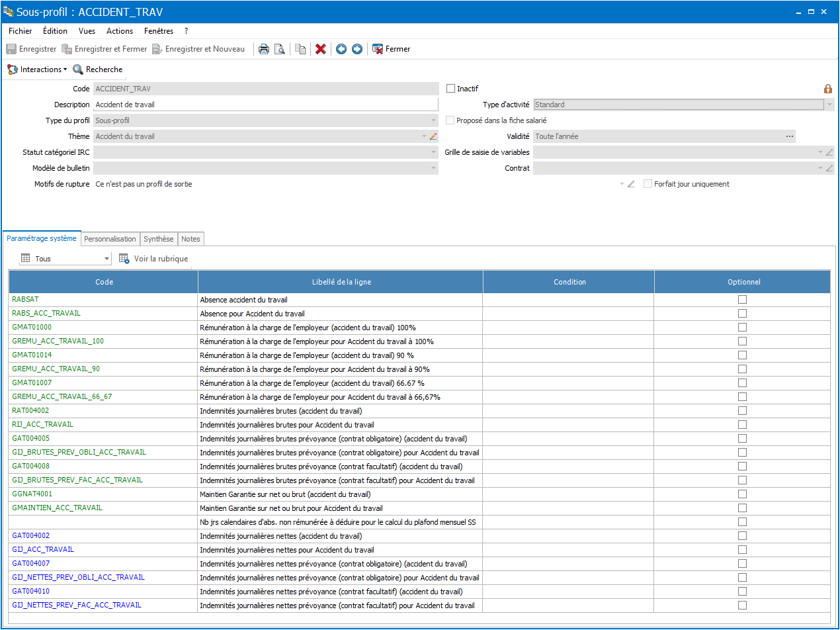Click pencil icon beside Motifs de rupture
This screenshot has height=630, width=840.
pyautogui.click(x=631, y=184)
